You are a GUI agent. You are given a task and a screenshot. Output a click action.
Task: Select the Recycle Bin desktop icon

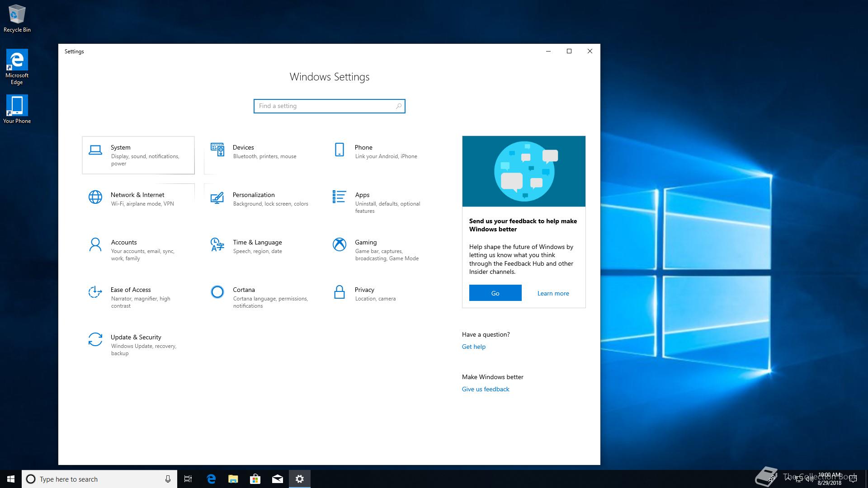coord(17,19)
